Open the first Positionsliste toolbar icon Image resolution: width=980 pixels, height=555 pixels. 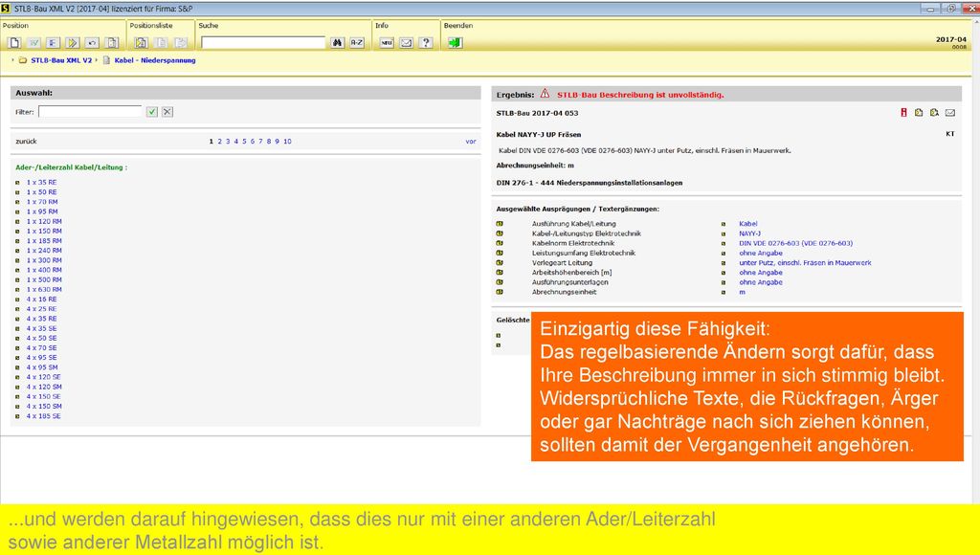[142, 42]
